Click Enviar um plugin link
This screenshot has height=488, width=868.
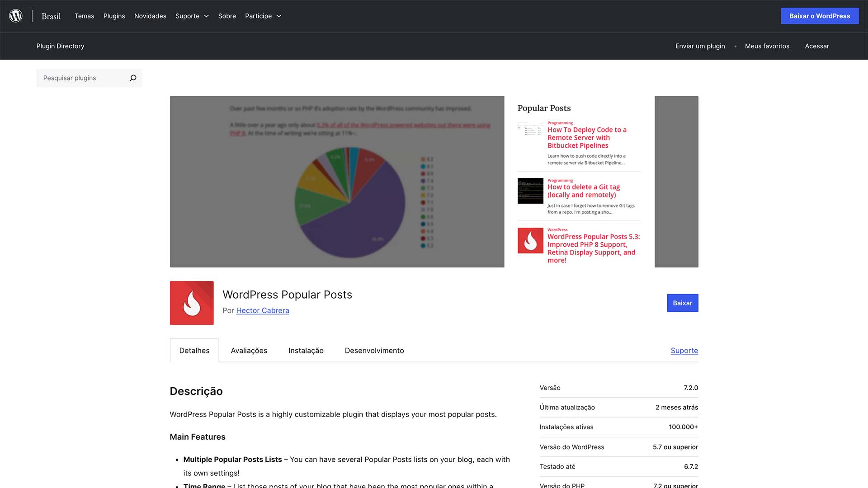[x=700, y=46]
